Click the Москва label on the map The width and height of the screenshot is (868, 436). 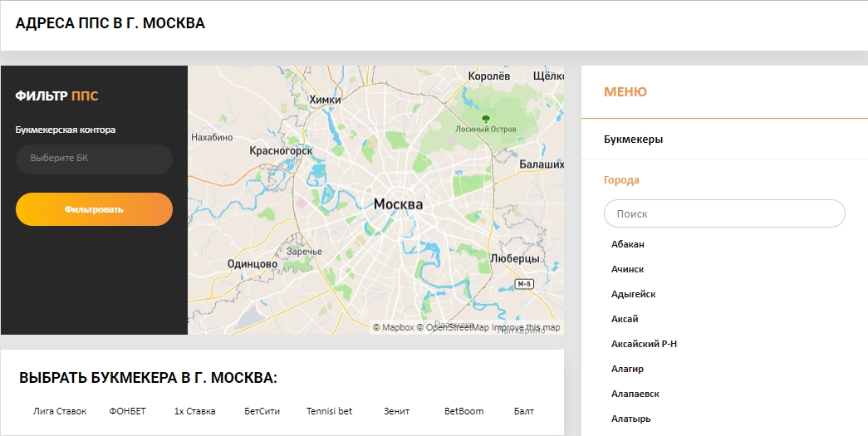[398, 204]
